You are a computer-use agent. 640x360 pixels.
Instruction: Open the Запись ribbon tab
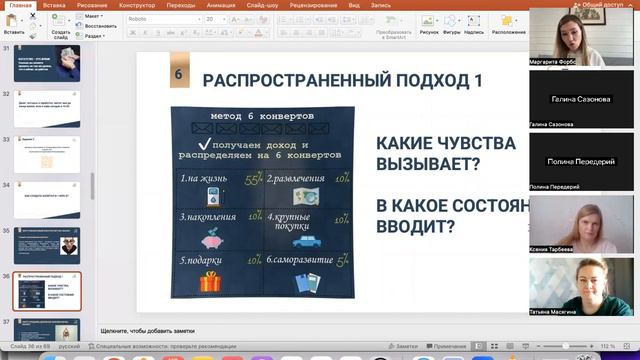click(380, 5)
